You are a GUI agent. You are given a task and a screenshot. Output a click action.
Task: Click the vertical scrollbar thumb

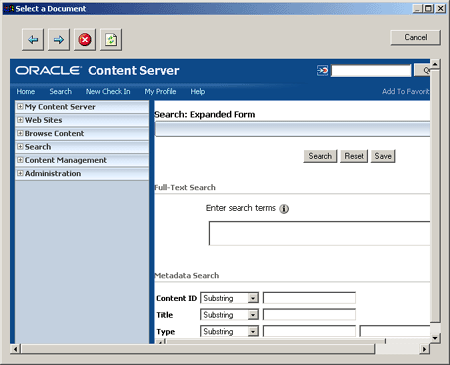435,196
